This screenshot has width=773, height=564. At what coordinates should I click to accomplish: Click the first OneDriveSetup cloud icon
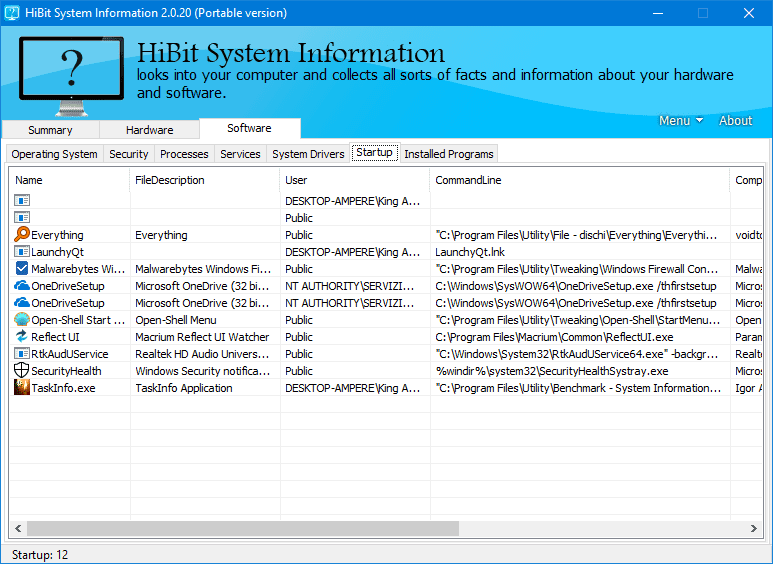coord(22,286)
